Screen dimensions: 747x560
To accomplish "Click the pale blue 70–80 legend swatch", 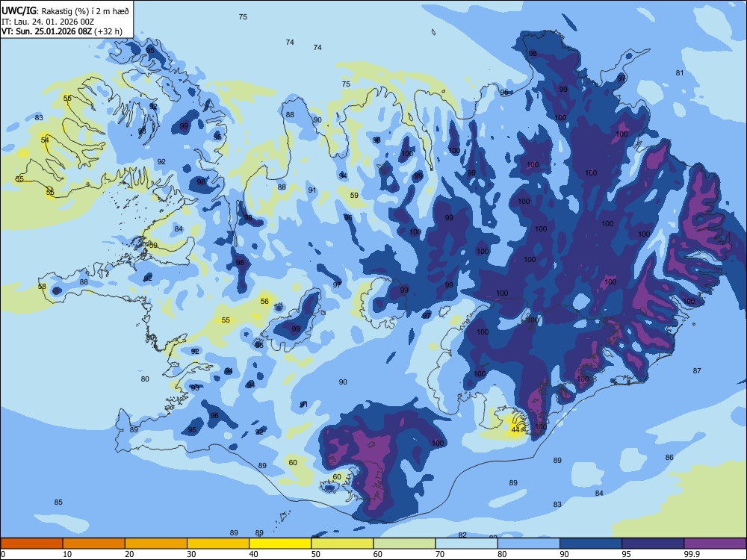I will pos(466,544).
